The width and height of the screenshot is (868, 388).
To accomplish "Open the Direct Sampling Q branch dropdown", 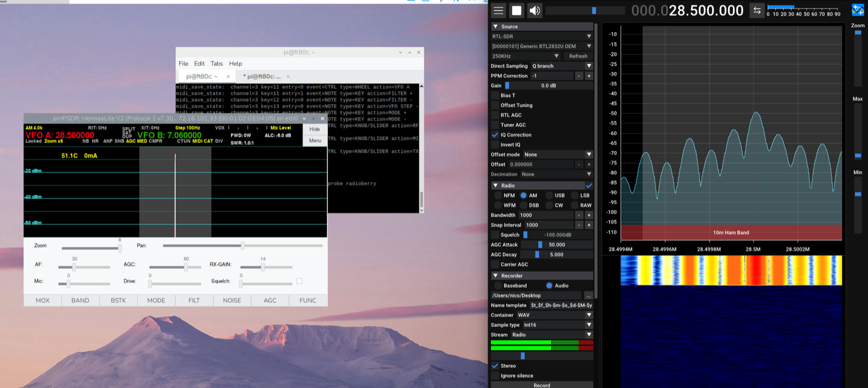I will 561,66.
